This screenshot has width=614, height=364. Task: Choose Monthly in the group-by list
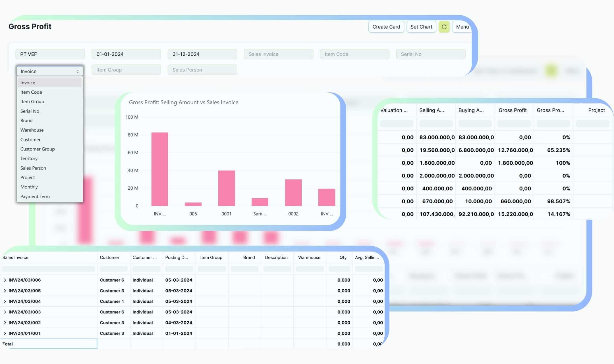click(29, 187)
